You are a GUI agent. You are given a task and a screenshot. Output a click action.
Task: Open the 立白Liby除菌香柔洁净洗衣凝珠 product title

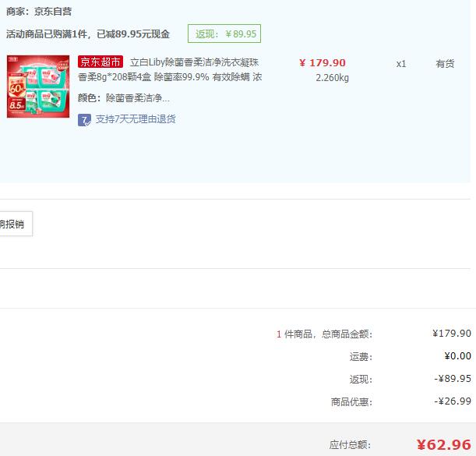tap(194, 62)
